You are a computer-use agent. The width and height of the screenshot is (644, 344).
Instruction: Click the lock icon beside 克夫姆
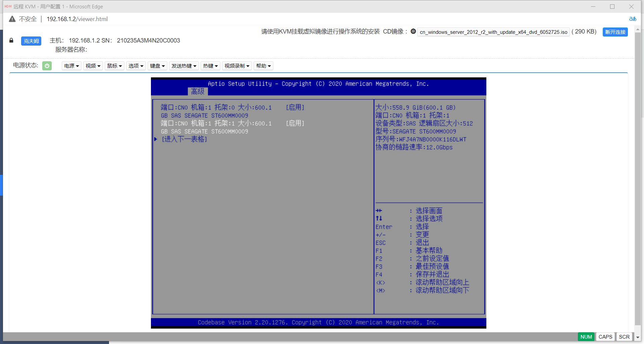pyautogui.click(x=11, y=41)
